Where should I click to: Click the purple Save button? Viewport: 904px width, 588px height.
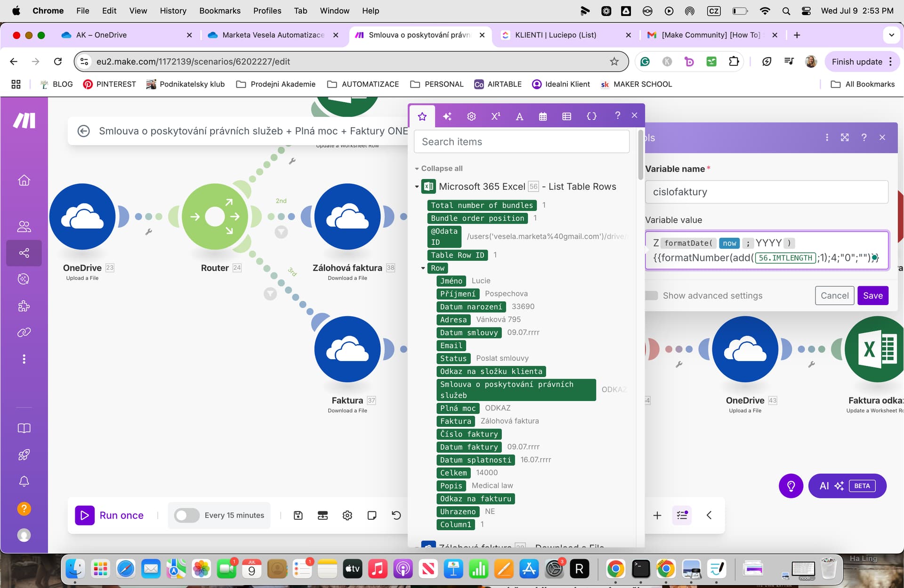pyautogui.click(x=872, y=296)
